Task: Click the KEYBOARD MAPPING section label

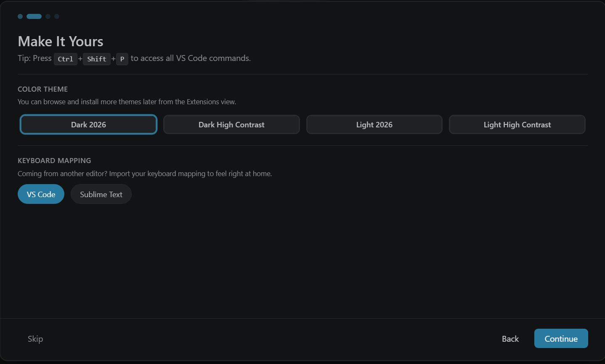Action: (x=54, y=161)
